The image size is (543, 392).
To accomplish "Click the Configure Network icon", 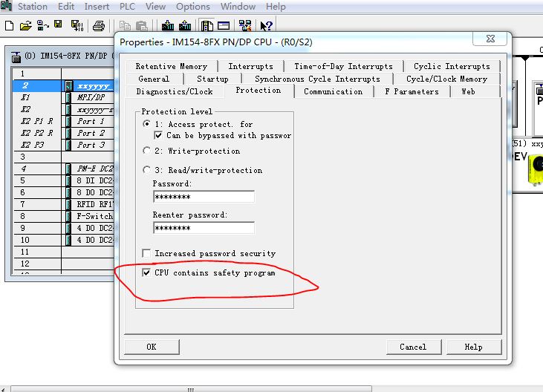I will [x=245, y=25].
